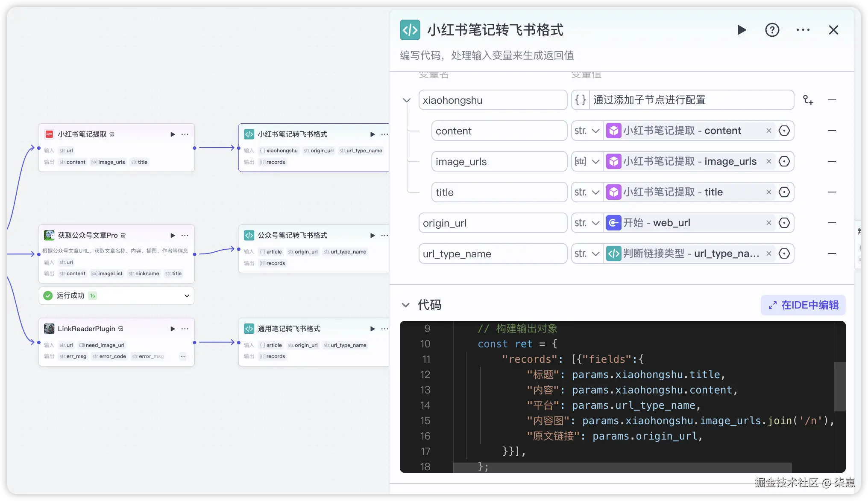Expand the 运行成功 result section
868x501 pixels.
(187, 296)
